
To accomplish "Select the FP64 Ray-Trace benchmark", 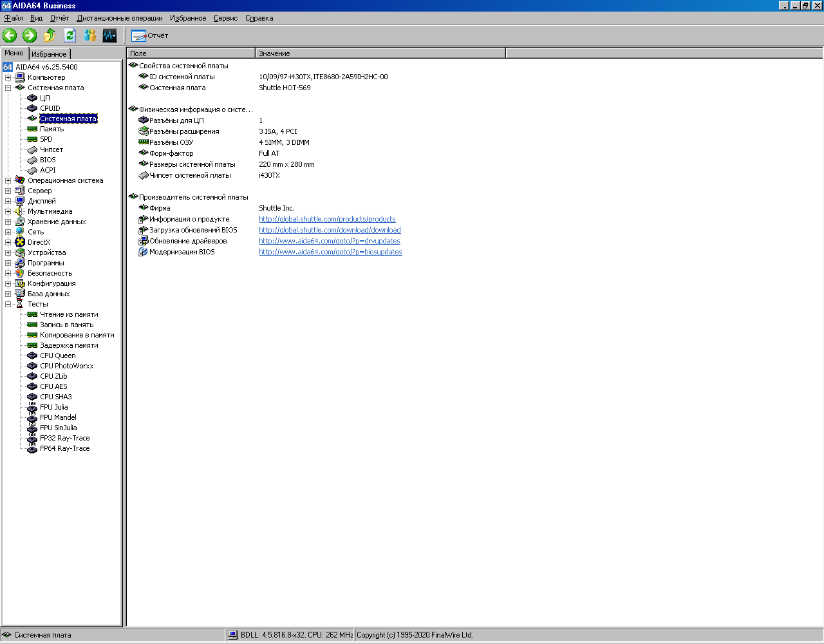I will [x=64, y=448].
